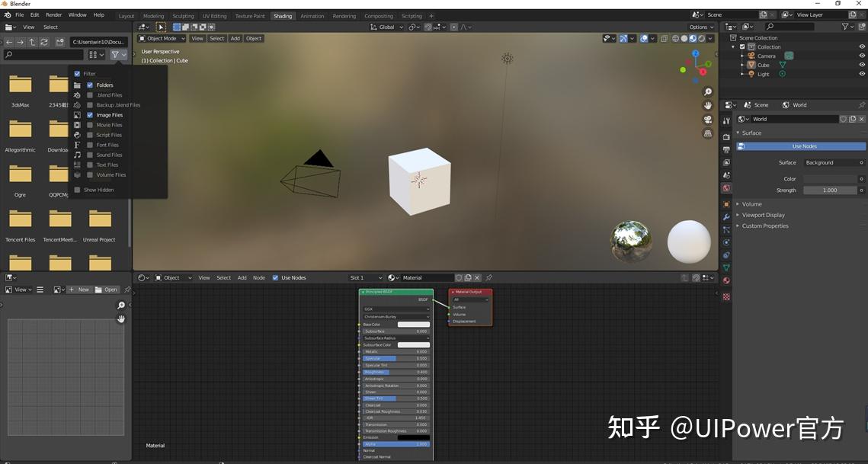Open the World properties tab icon
868x464 pixels.
coord(726,187)
